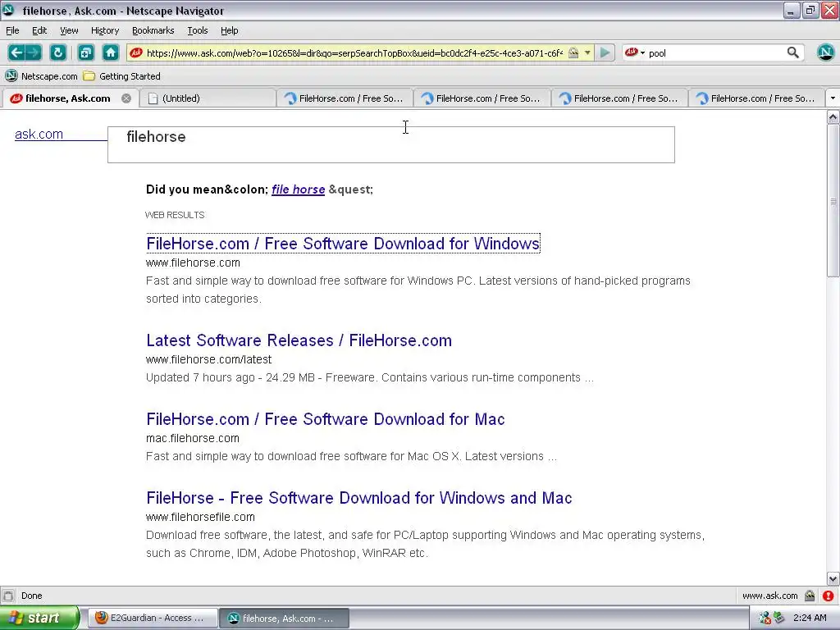
Task: Click the Netscape icon in the title bar
Action: pos(8,10)
